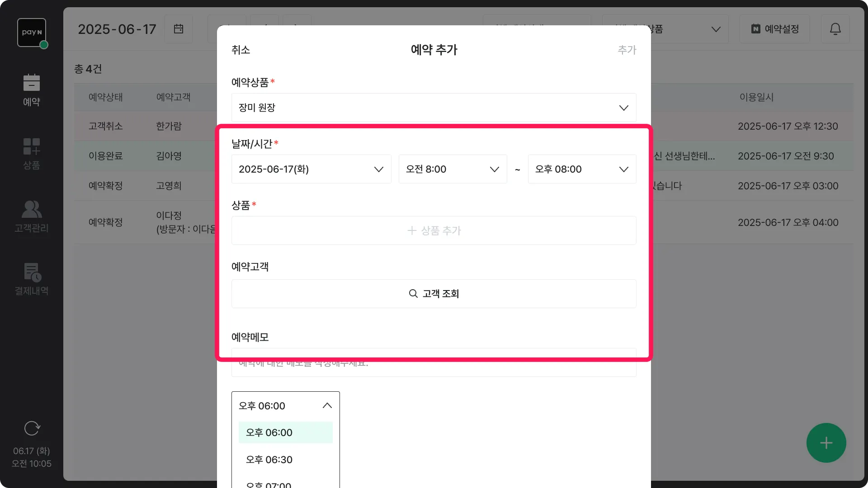The image size is (868, 488).
Task: Open the 2025-06-17(화) date dropdown
Action: (311, 169)
